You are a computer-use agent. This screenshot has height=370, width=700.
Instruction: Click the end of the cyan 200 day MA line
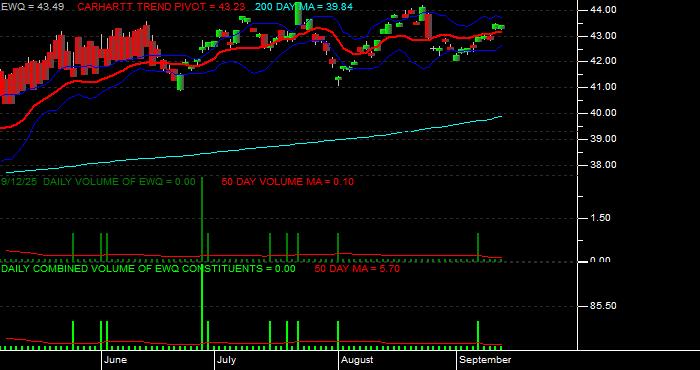click(501, 116)
